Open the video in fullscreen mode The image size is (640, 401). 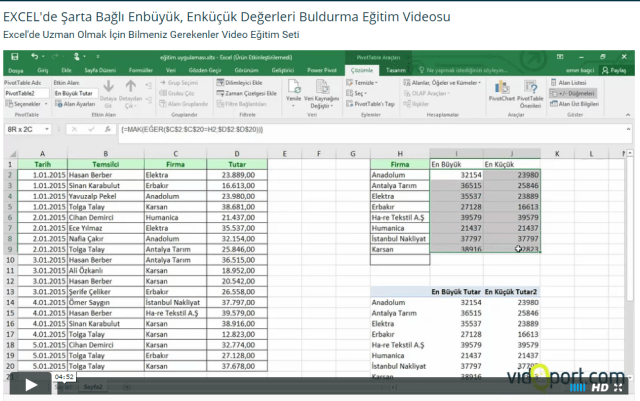pyautogui.click(x=618, y=388)
